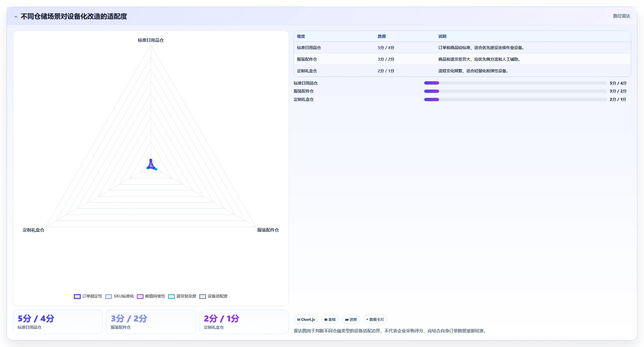The image size is (644, 347).
Task: Click the blue icon beside the title
Action: point(16,17)
